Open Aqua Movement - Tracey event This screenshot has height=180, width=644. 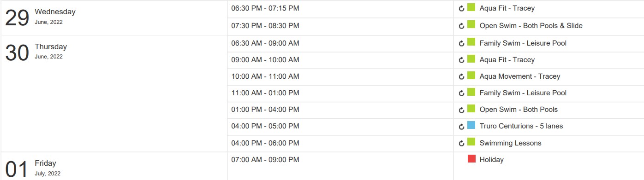coord(520,76)
